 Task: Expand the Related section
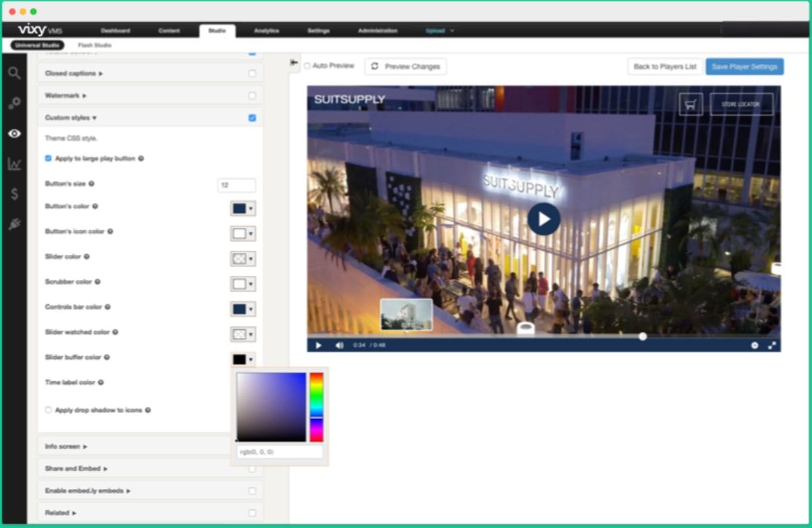point(60,512)
